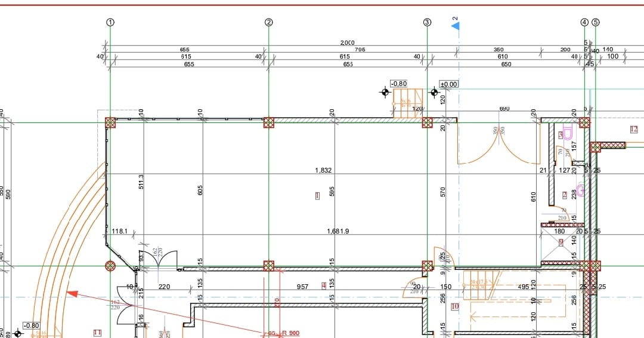This screenshot has width=644, height=338.
Task: Click room tag 9
Action: [561, 242]
